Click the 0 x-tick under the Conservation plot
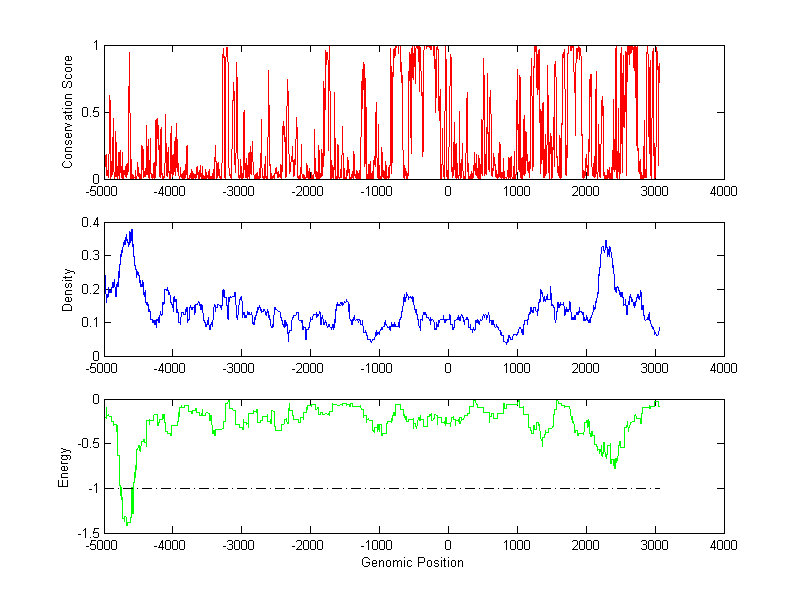 pos(447,190)
